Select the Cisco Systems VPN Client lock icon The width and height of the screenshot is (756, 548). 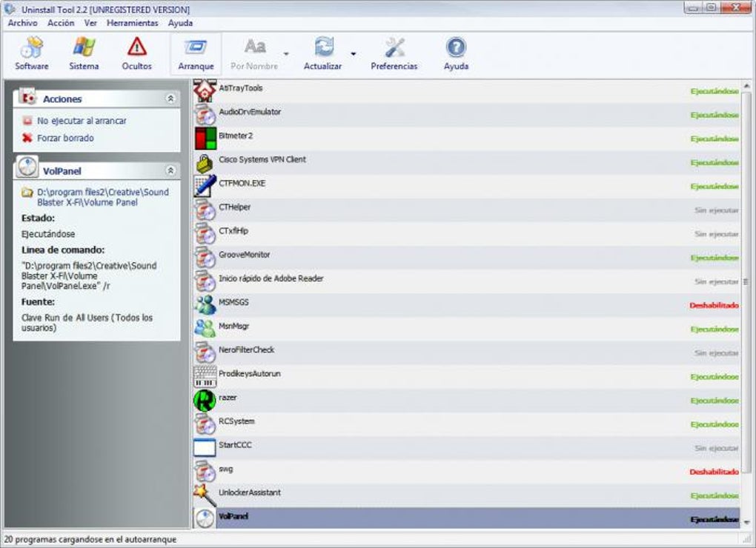coord(205,163)
